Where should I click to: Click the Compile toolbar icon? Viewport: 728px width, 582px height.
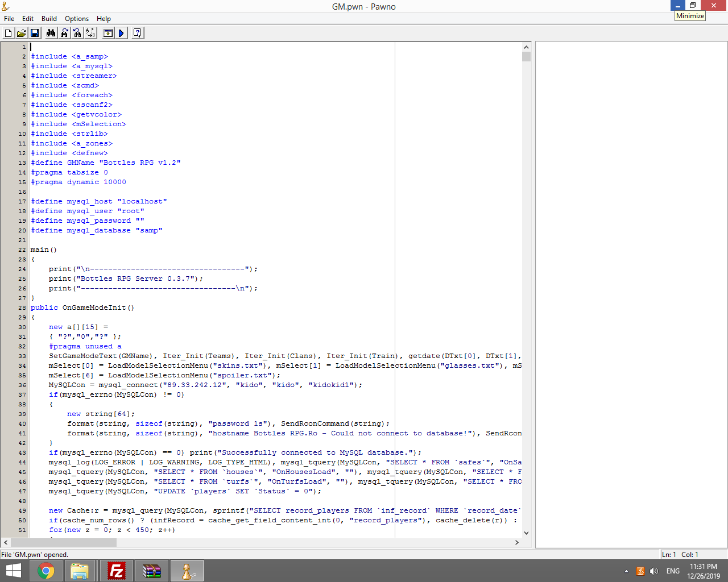click(108, 33)
